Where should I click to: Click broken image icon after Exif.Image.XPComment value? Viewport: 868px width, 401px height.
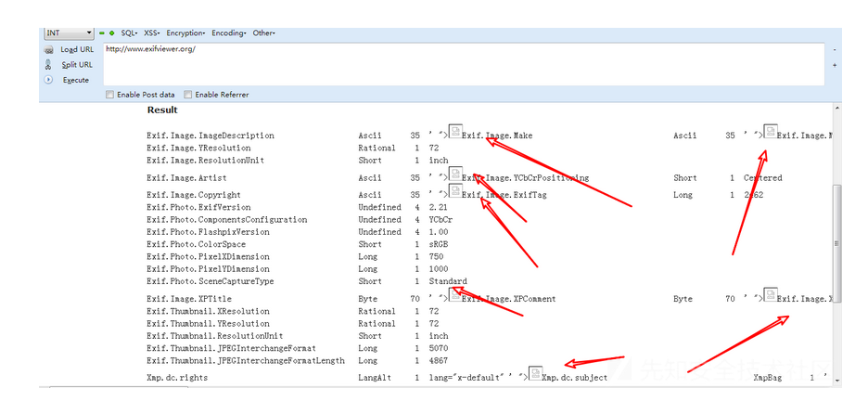(771, 294)
